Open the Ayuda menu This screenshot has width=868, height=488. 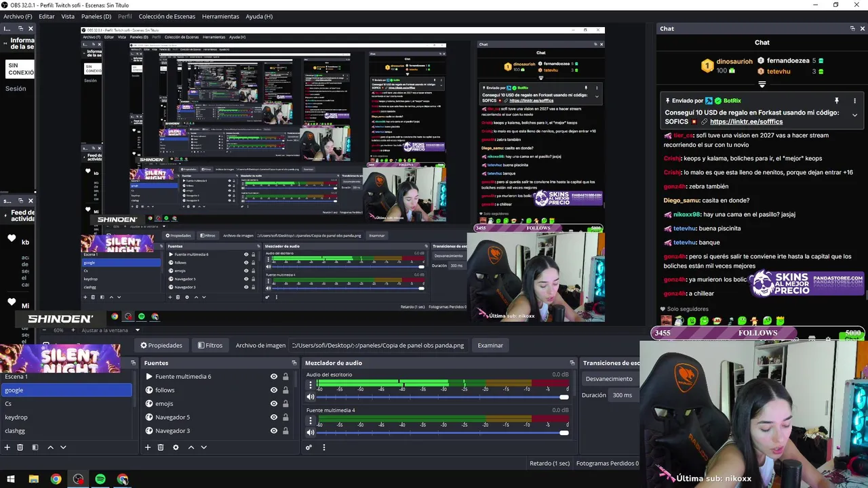tap(259, 16)
